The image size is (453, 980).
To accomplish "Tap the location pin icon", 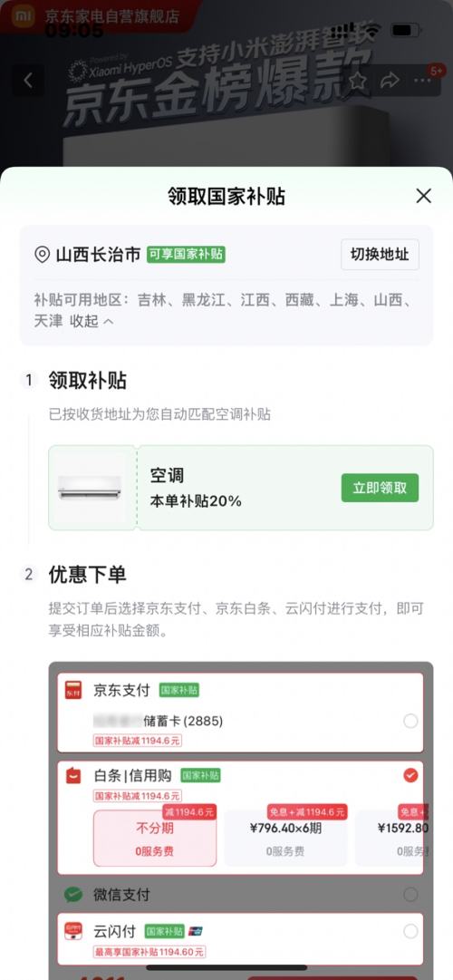I will (x=42, y=255).
